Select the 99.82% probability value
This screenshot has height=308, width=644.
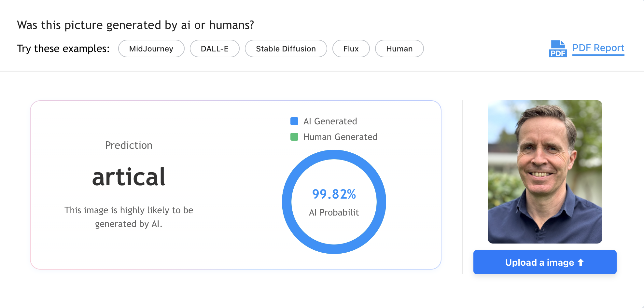pyautogui.click(x=334, y=194)
